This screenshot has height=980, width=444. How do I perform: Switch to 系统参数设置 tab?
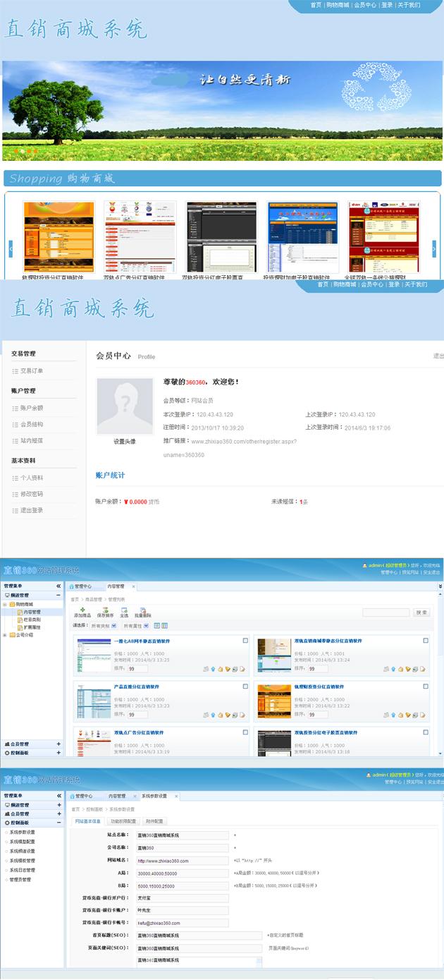tap(154, 796)
